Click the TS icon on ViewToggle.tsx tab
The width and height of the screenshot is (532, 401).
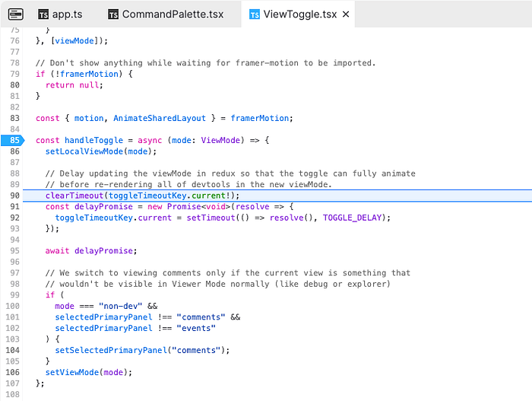click(255, 14)
